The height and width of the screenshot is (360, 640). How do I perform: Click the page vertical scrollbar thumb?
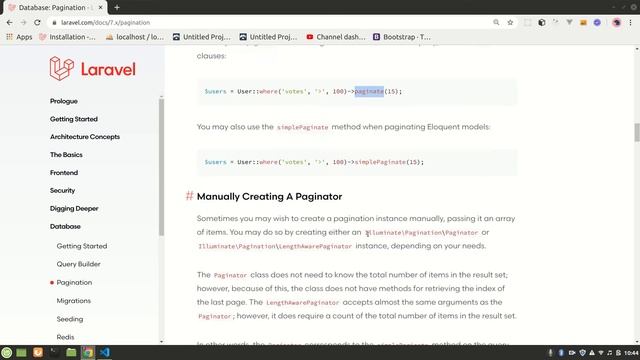[x=637, y=132]
